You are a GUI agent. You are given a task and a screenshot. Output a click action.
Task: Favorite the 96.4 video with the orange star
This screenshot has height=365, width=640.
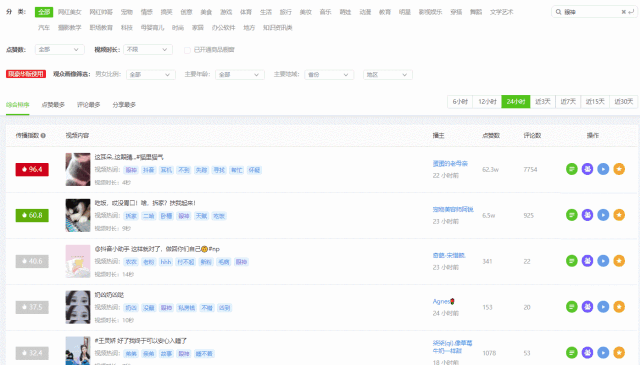tap(619, 169)
